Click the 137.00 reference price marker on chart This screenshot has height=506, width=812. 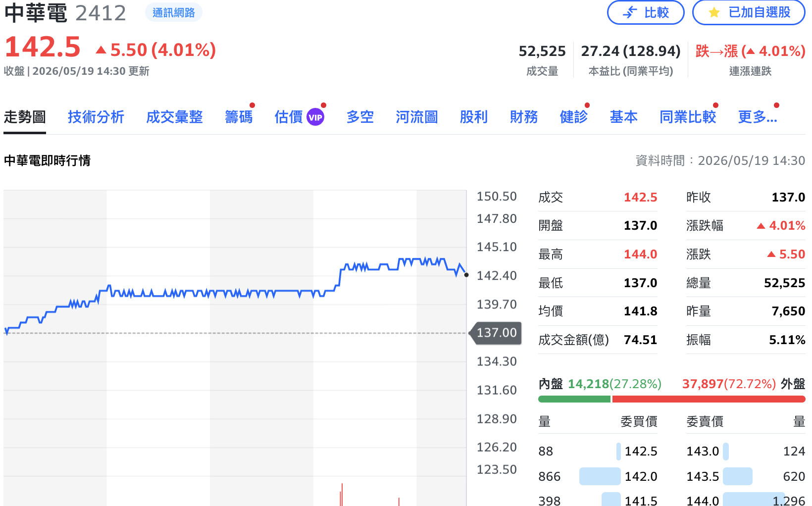click(x=496, y=333)
